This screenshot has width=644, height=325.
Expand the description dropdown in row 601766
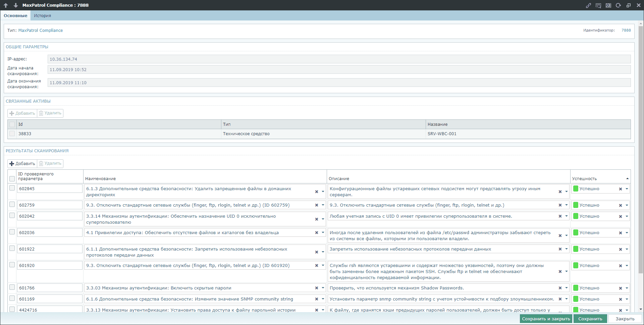click(567, 288)
